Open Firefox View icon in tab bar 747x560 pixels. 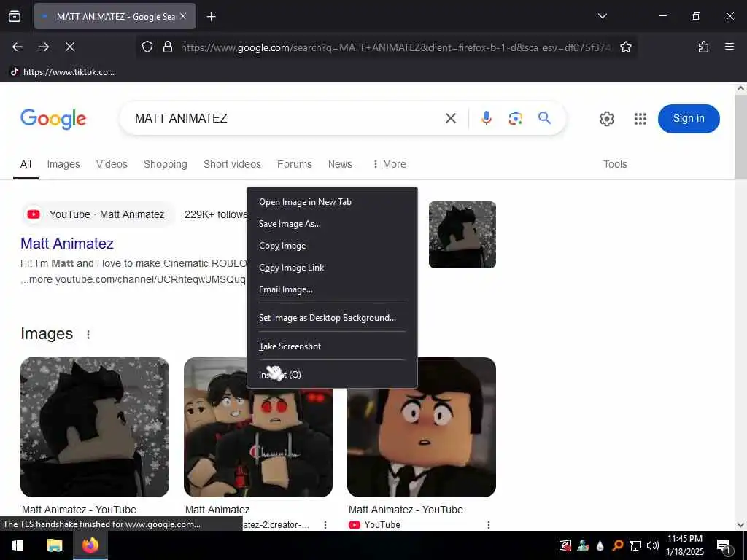15,17
